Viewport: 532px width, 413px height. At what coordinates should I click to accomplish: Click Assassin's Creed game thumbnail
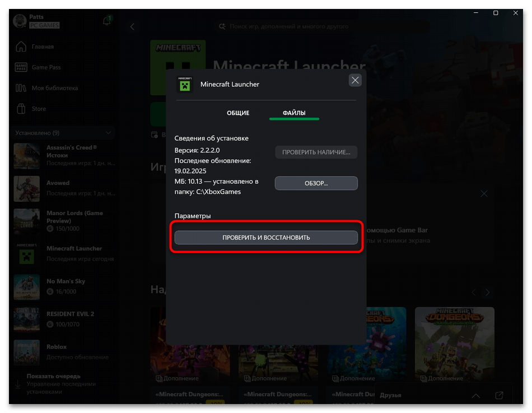27,156
